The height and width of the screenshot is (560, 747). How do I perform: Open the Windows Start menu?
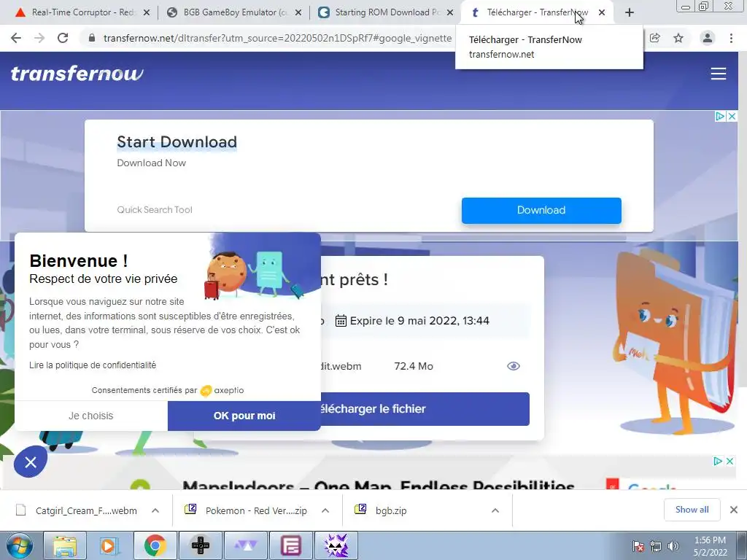pyautogui.click(x=20, y=545)
